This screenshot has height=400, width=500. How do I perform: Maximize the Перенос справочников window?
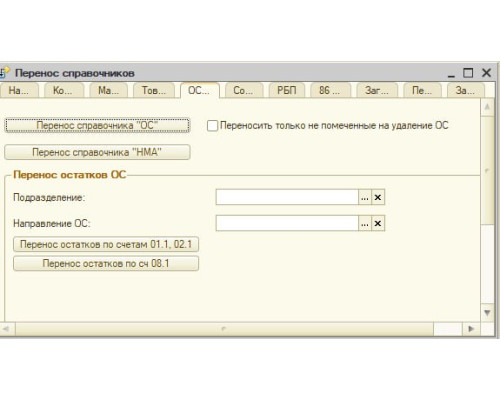pos(468,73)
